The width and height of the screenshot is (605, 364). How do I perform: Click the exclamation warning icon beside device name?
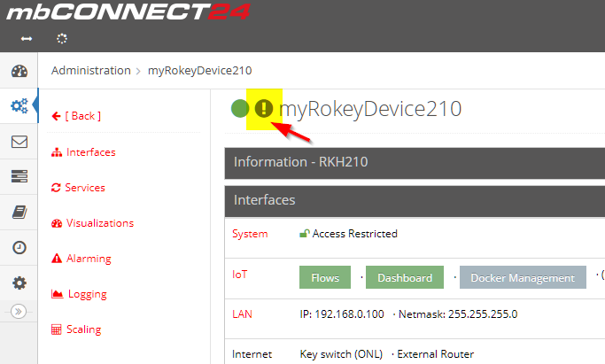pyautogui.click(x=264, y=108)
